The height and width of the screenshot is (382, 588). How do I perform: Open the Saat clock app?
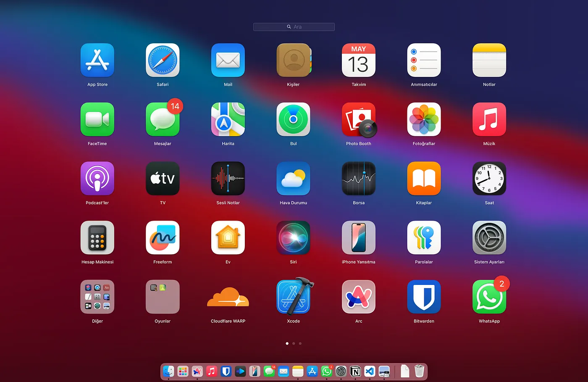(489, 179)
